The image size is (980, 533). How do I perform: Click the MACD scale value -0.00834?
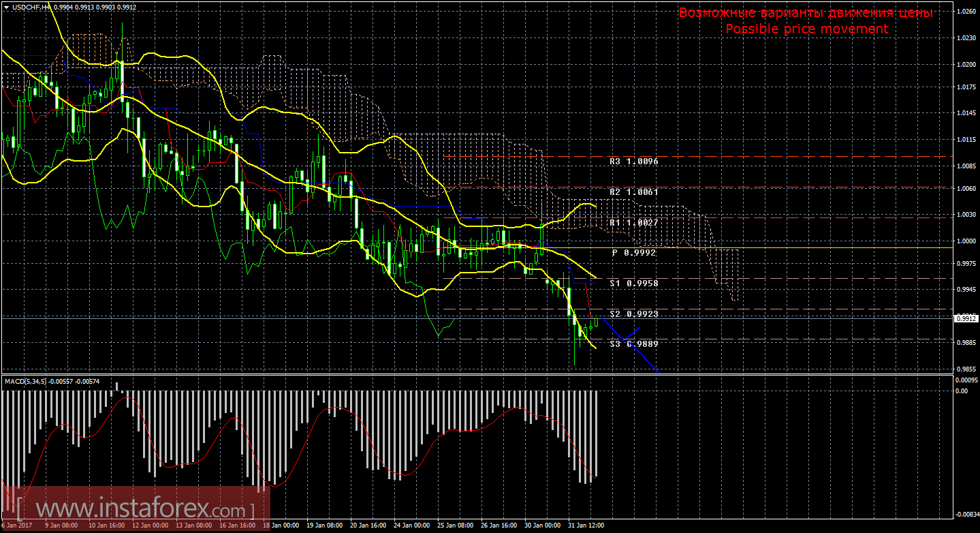pyautogui.click(x=966, y=514)
